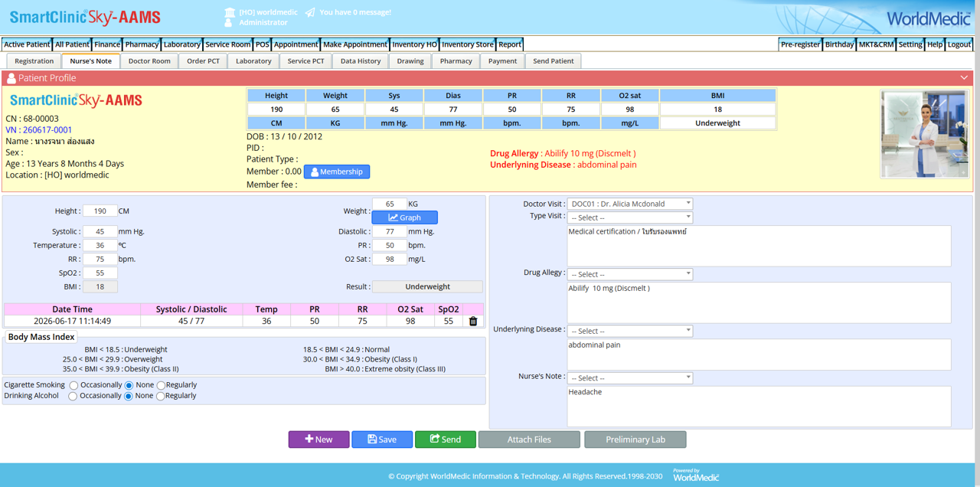This screenshot has height=487, width=980.
Task: Open the Data History tab
Action: click(x=361, y=61)
